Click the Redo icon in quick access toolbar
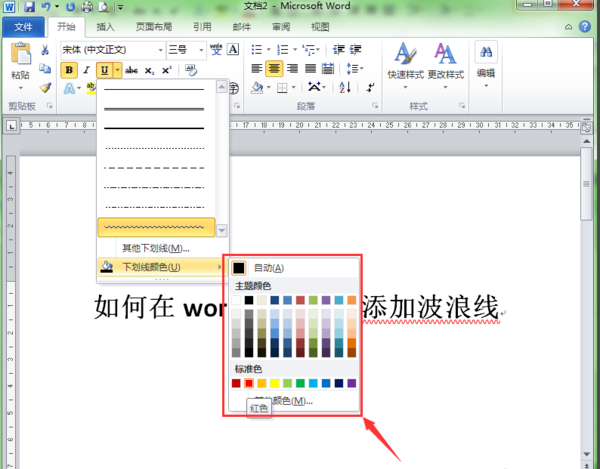600x469 pixels. (70, 7)
